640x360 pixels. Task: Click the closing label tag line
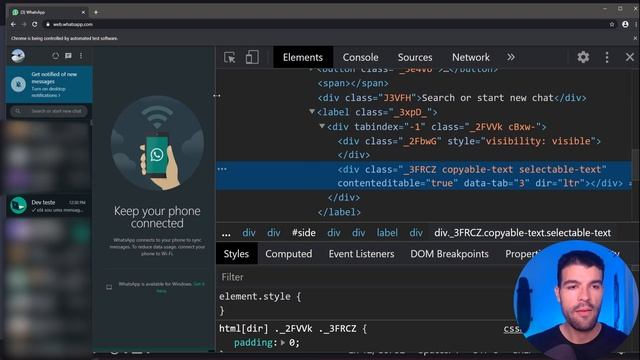(339, 212)
